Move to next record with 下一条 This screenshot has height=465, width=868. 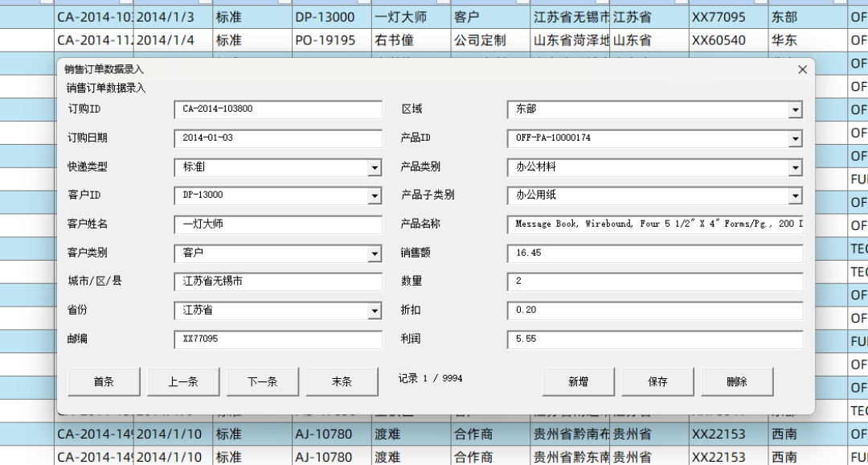[262, 381]
